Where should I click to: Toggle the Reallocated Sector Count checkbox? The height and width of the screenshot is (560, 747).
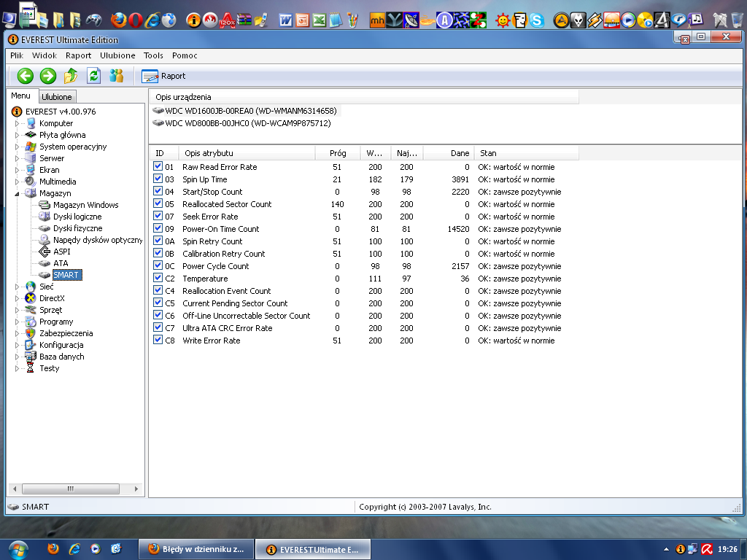point(158,203)
